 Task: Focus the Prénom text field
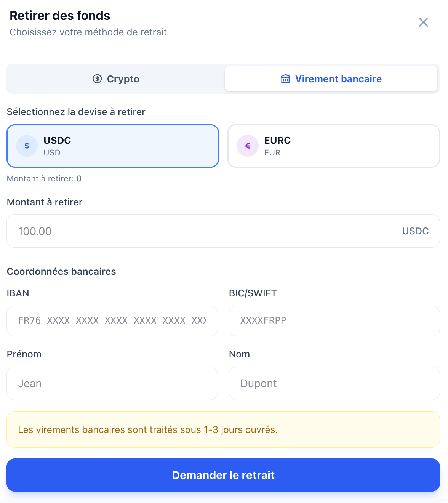pyautogui.click(x=112, y=383)
